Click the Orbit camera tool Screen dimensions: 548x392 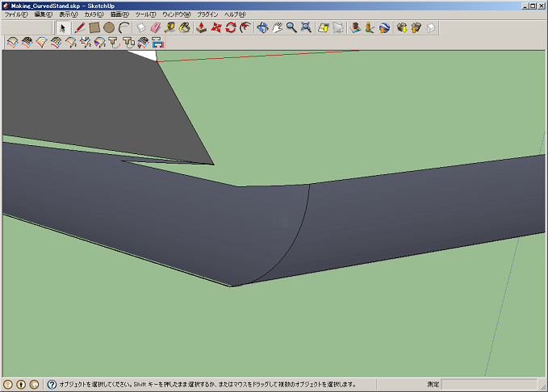(262, 27)
